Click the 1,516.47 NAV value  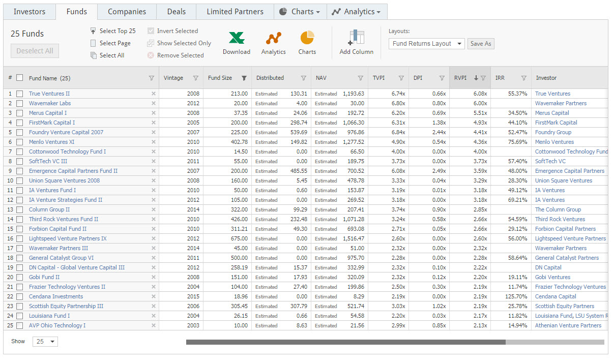[x=353, y=239]
